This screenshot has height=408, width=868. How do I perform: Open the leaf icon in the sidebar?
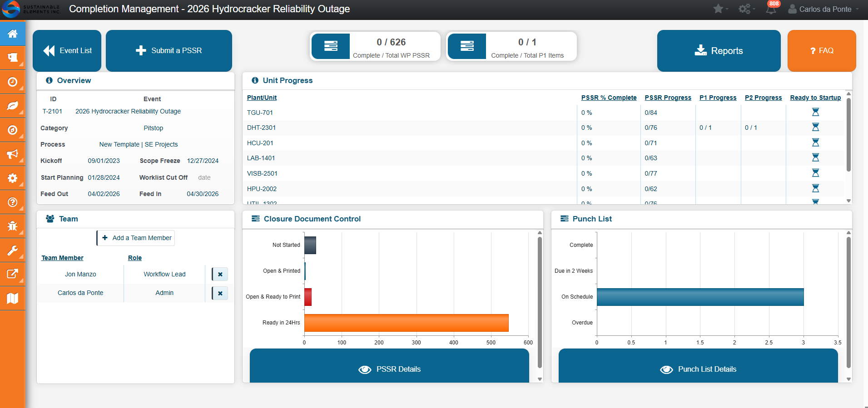13,106
